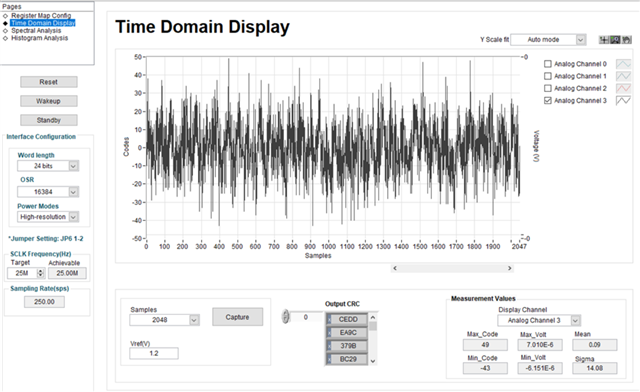Screen dimensions: 640x392
Task: Enable Analog Channel 2 plot
Action: [548, 88]
